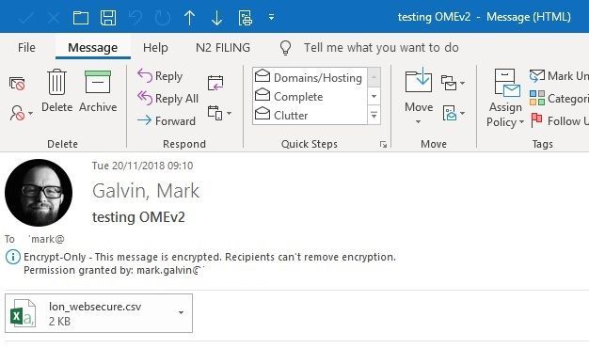Viewport: 589px width, 364px height.
Task: Expand the Quick Steps gallery list
Action: [x=374, y=115]
